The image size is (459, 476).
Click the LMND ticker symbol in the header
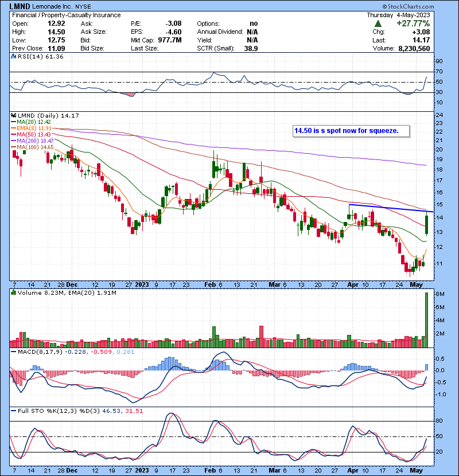[20, 6]
